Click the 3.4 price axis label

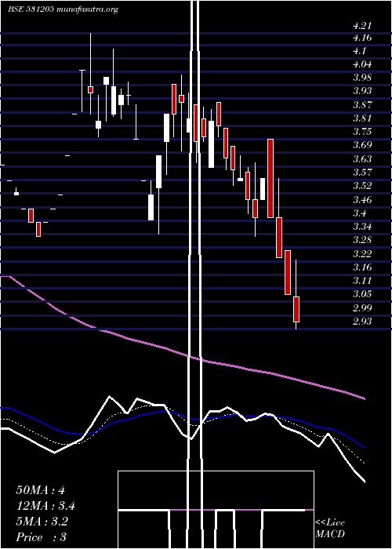[x=360, y=213]
